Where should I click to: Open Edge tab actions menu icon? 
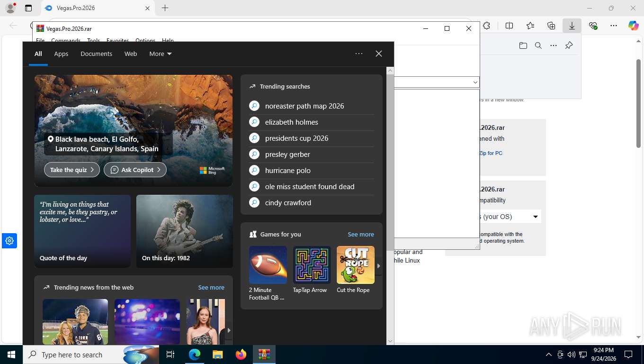pos(28,8)
